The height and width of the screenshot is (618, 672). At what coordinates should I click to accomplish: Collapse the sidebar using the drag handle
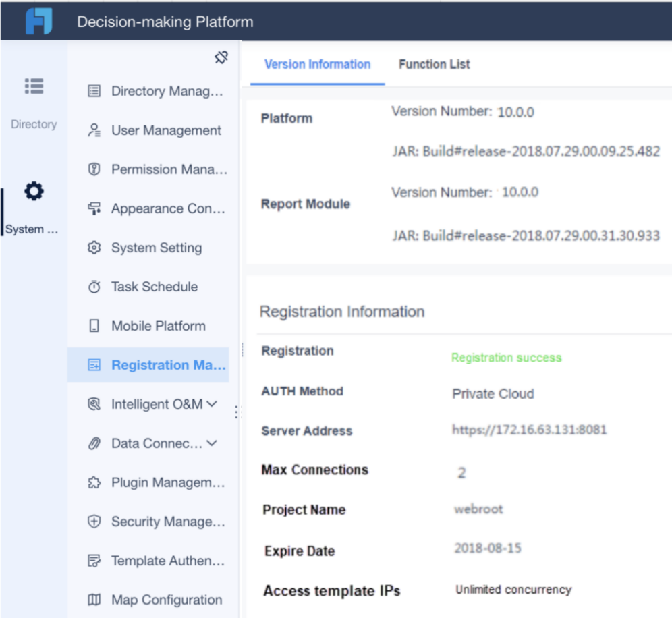tap(237, 411)
